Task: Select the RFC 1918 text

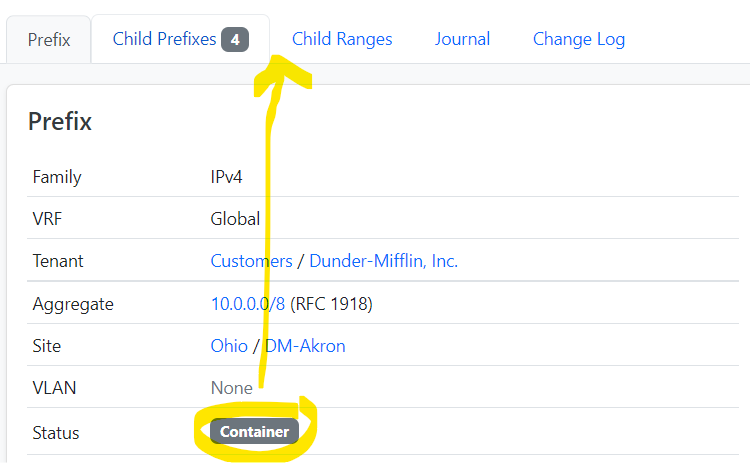Action: coord(331,304)
